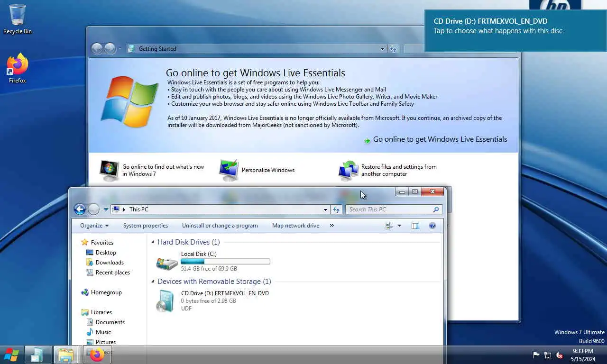Click the Getting Started address bar
Viewport: 607px width, 364px height.
[x=257, y=49]
